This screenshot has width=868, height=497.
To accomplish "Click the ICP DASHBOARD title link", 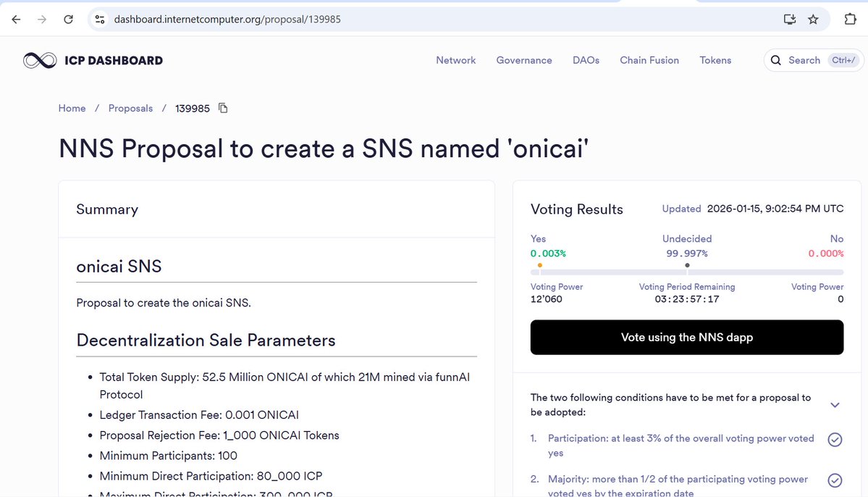I will (114, 60).
